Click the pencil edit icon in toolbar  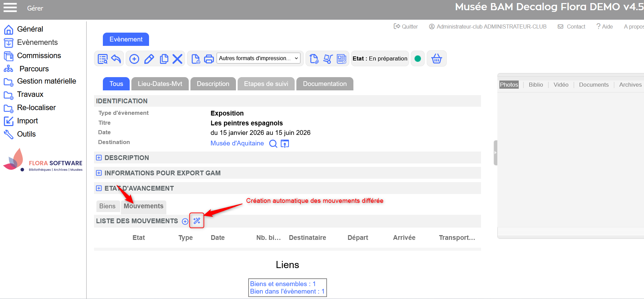[x=149, y=59]
